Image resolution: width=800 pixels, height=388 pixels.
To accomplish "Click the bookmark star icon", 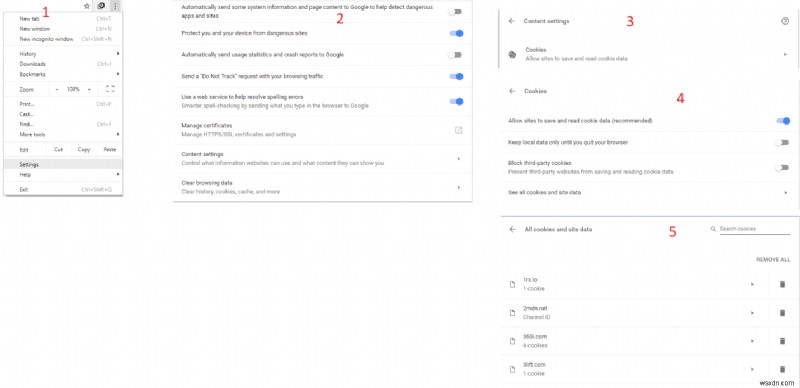I will [x=87, y=6].
